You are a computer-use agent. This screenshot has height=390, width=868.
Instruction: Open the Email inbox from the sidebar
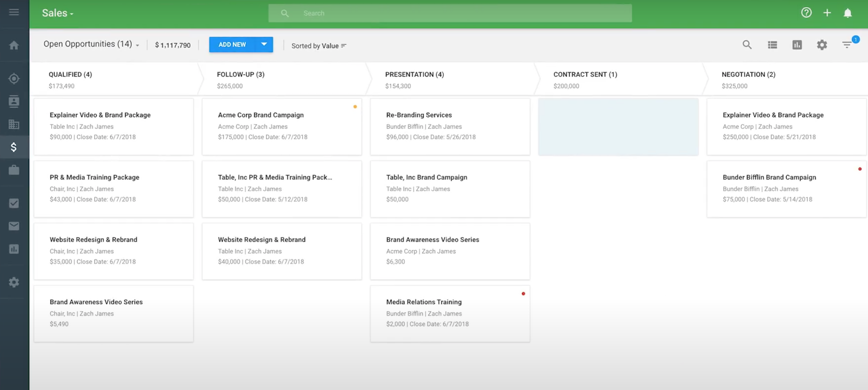(14, 226)
